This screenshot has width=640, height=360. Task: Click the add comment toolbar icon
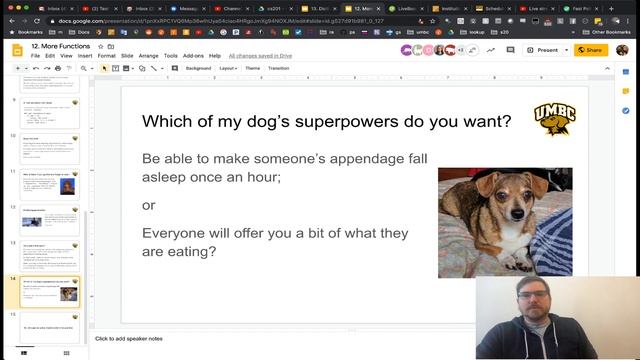click(175, 68)
